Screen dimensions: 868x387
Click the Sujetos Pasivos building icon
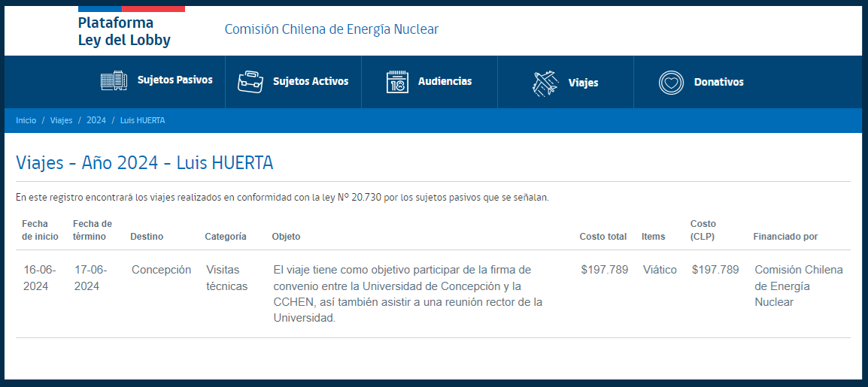114,81
